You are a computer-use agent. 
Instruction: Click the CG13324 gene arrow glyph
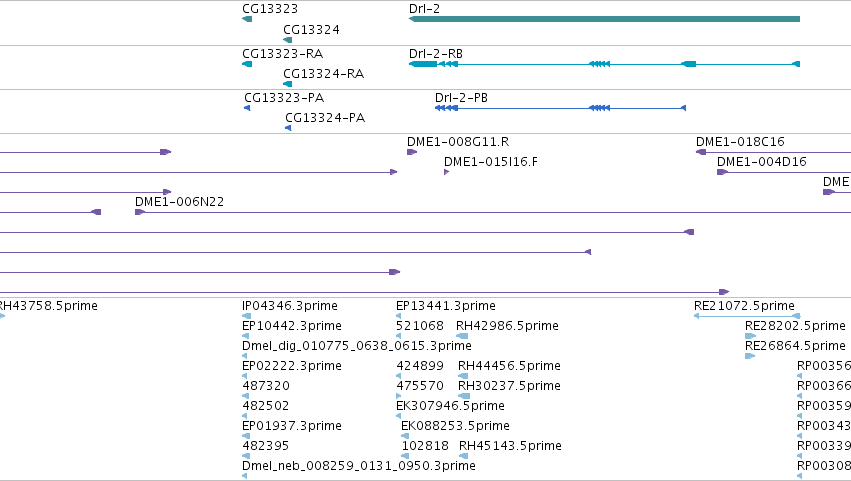coord(288,40)
